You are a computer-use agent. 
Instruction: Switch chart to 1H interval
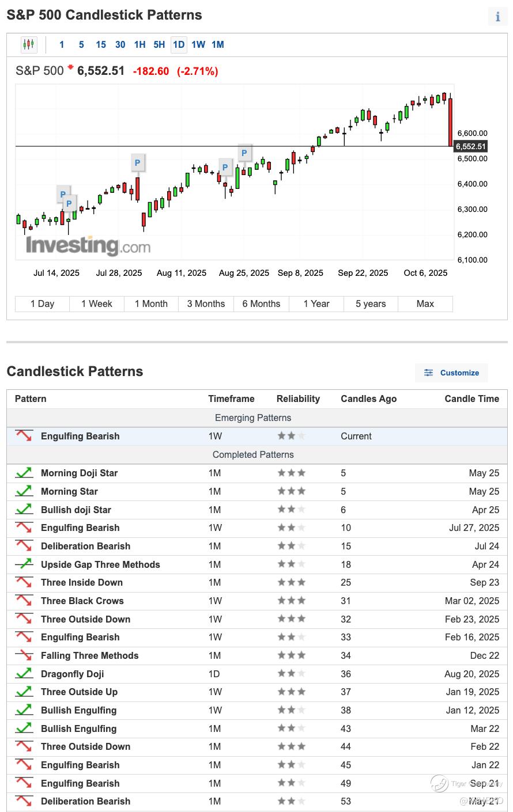point(140,44)
